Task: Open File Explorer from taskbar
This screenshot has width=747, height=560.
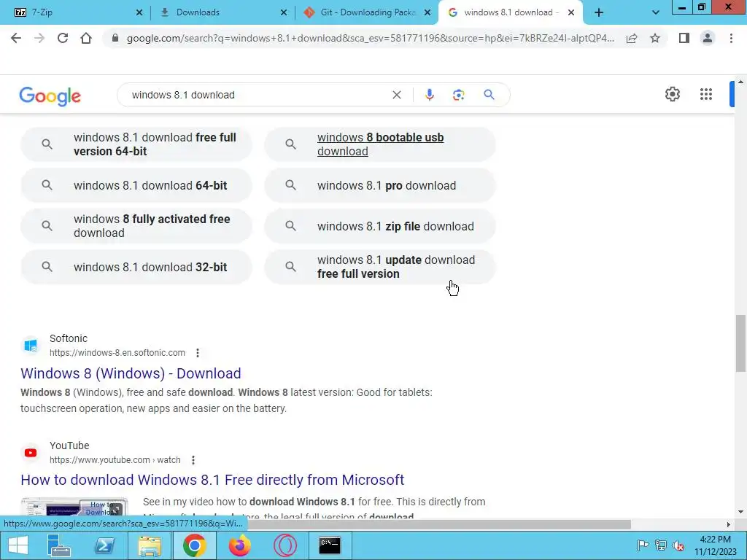Action: 150,545
